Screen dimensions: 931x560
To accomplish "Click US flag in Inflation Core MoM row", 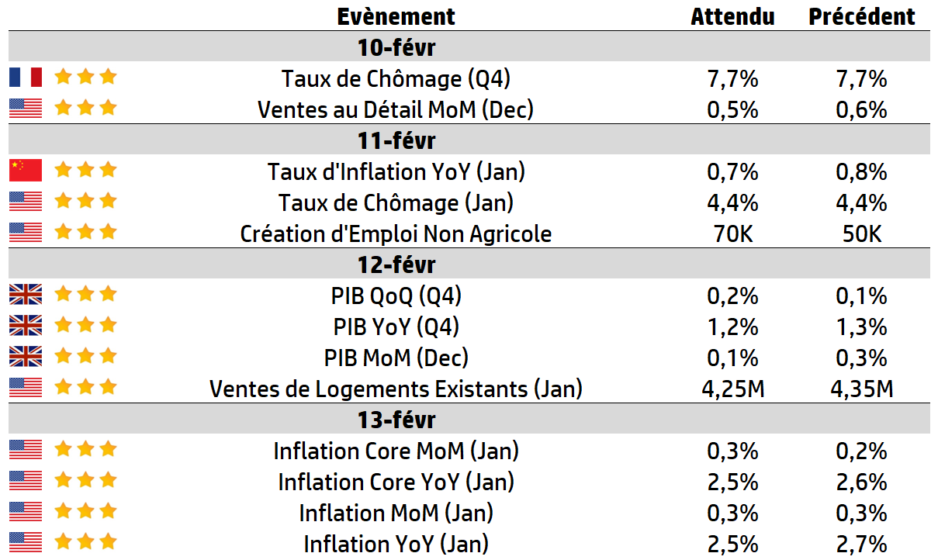I will click(x=26, y=450).
